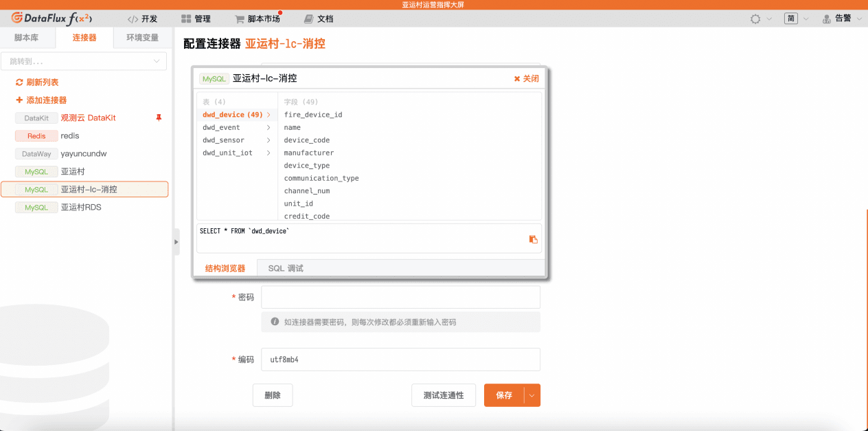Click the info icon in password hint
Screen dimensions: 868x431
pos(275,322)
